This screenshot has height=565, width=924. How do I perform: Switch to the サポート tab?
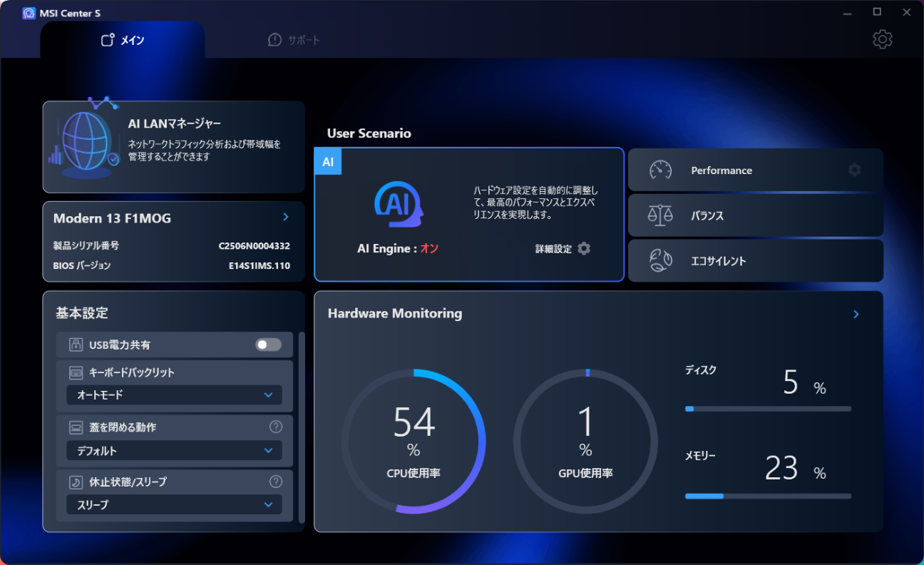[294, 40]
